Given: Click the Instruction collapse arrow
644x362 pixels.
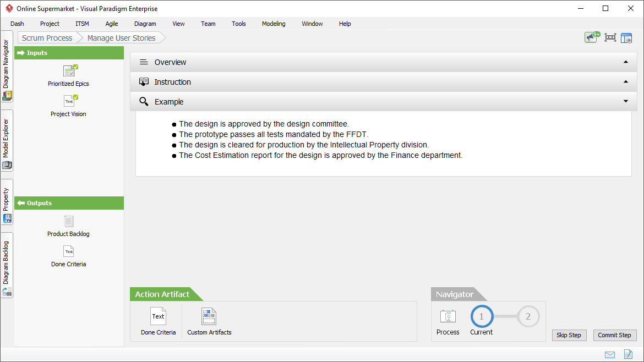Looking at the screenshot, I should [625, 81].
